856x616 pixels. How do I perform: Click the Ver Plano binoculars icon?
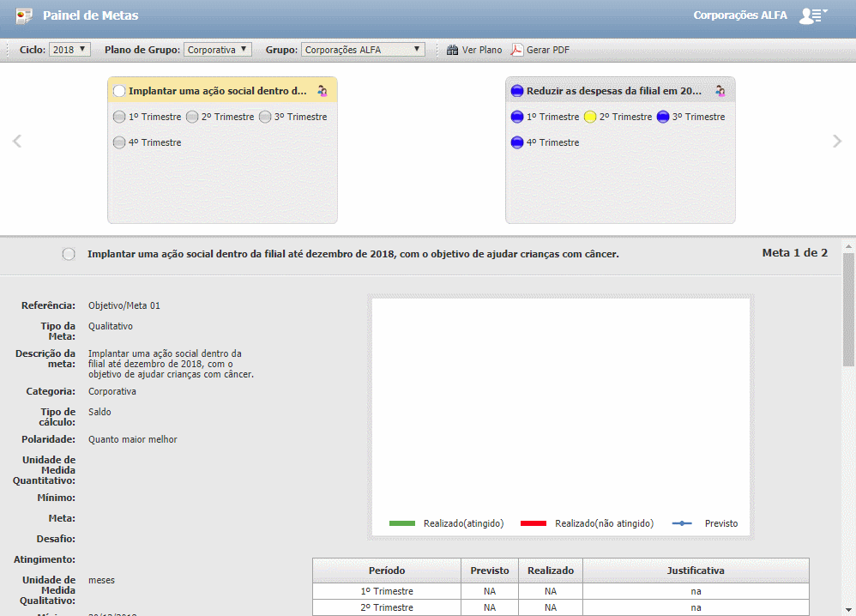click(x=452, y=50)
